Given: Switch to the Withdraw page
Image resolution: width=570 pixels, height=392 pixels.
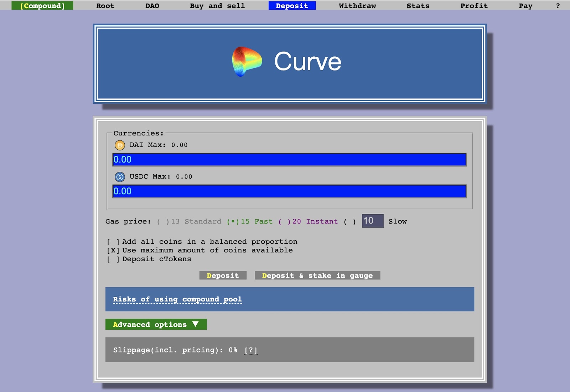Looking at the screenshot, I should pyautogui.click(x=357, y=6).
